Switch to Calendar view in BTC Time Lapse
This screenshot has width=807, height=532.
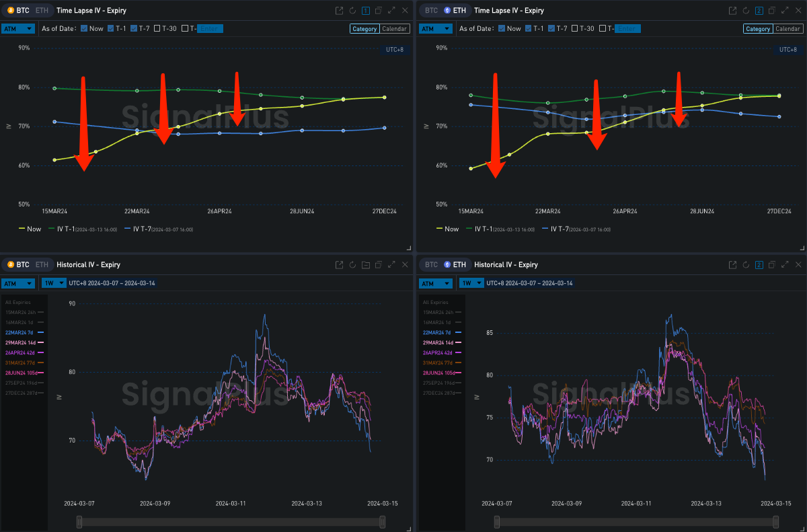coord(395,28)
